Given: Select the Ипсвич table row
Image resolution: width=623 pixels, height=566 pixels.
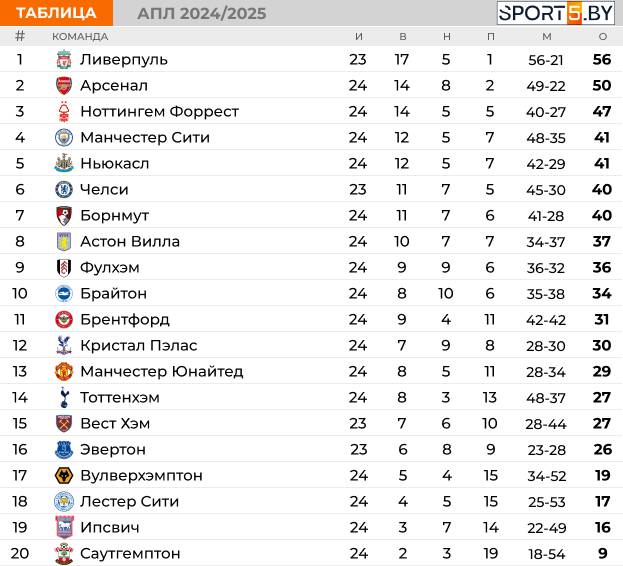Looking at the screenshot, I should 312,527.
